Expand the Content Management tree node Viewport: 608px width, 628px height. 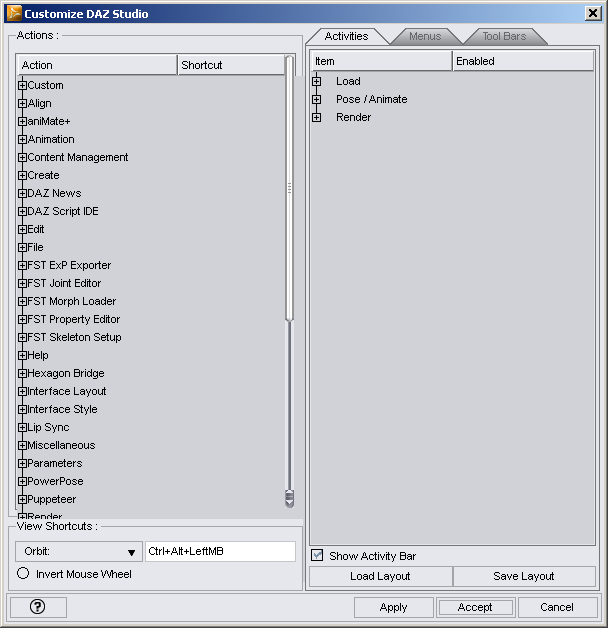point(22,158)
